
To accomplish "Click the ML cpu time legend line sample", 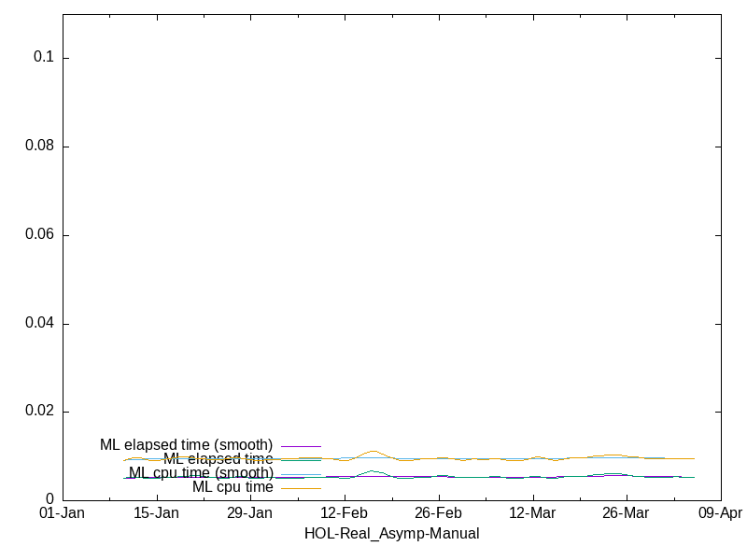I will pyautogui.click(x=301, y=488).
